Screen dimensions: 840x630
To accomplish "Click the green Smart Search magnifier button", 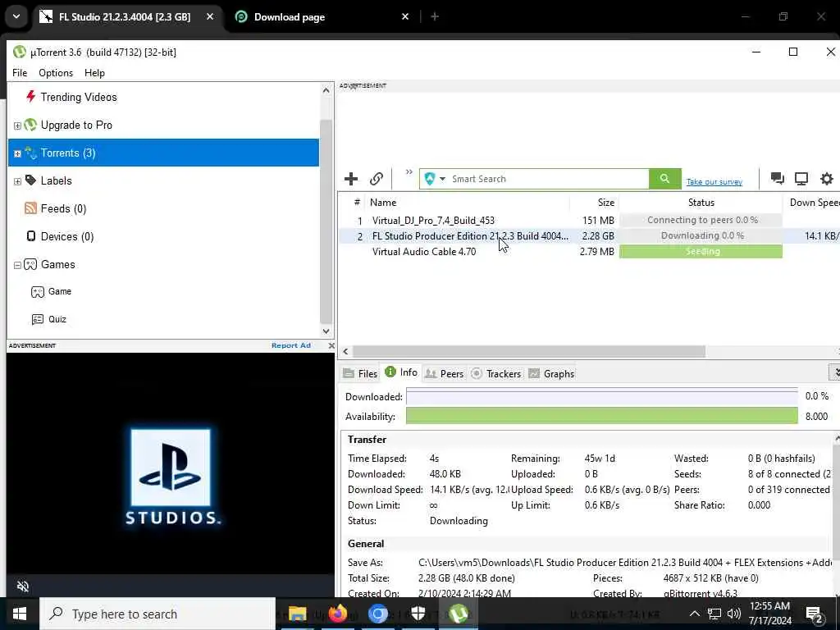I will (664, 179).
